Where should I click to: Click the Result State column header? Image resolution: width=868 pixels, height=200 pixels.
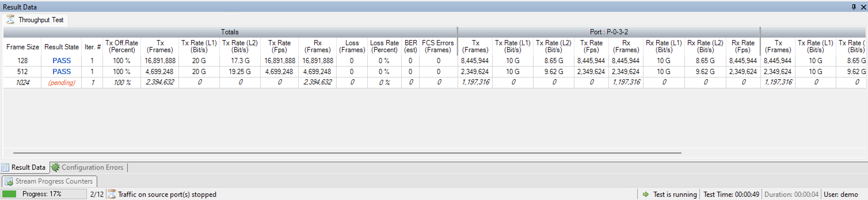tap(61, 47)
